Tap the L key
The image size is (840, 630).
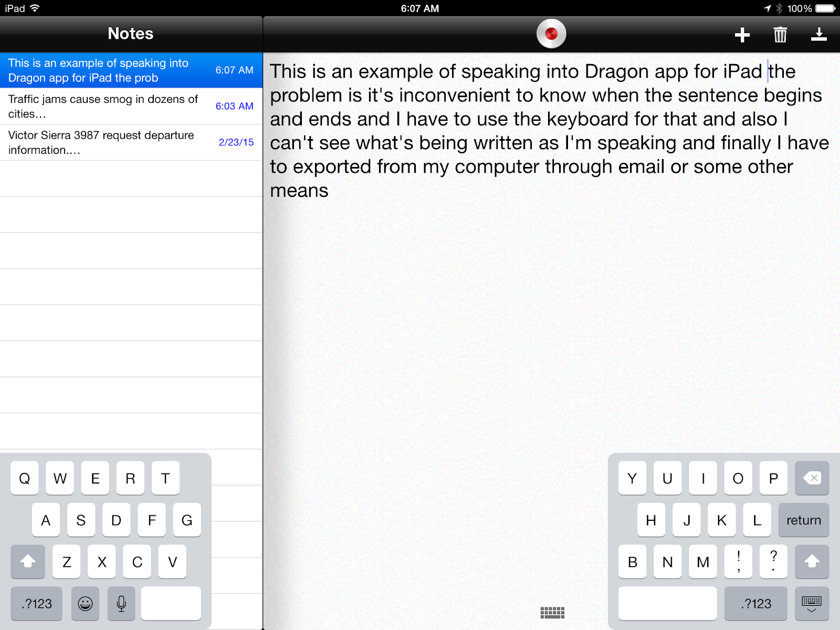click(x=757, y=520)
